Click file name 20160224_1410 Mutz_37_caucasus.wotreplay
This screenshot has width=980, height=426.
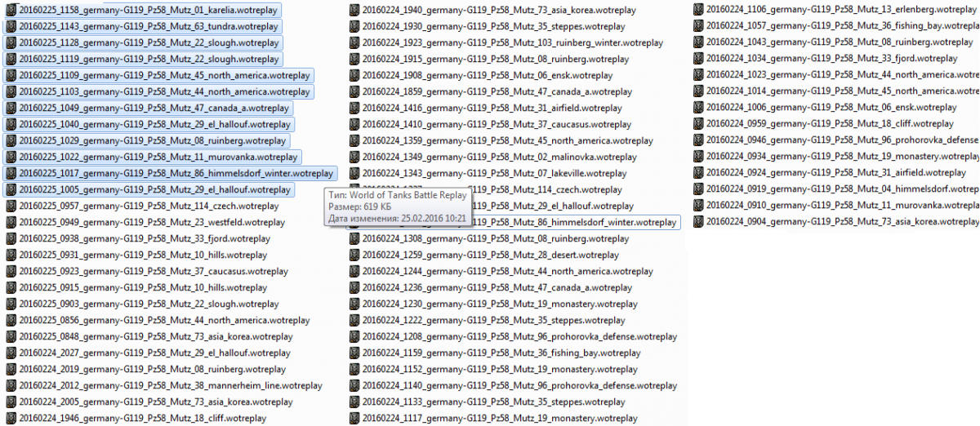tap(497, 125)
